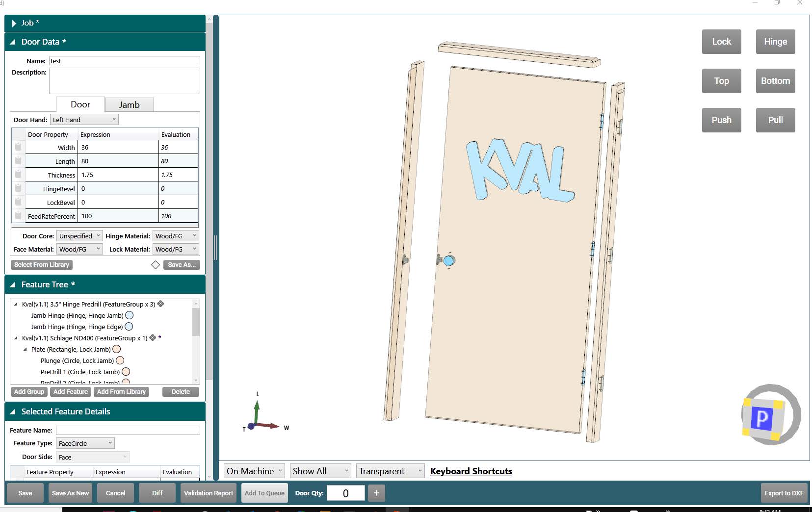Image resolution: width=812 pixels, height=512 pixels.
Task: Collapse the Selected Feature Details section
Action: tap(13, 412)
